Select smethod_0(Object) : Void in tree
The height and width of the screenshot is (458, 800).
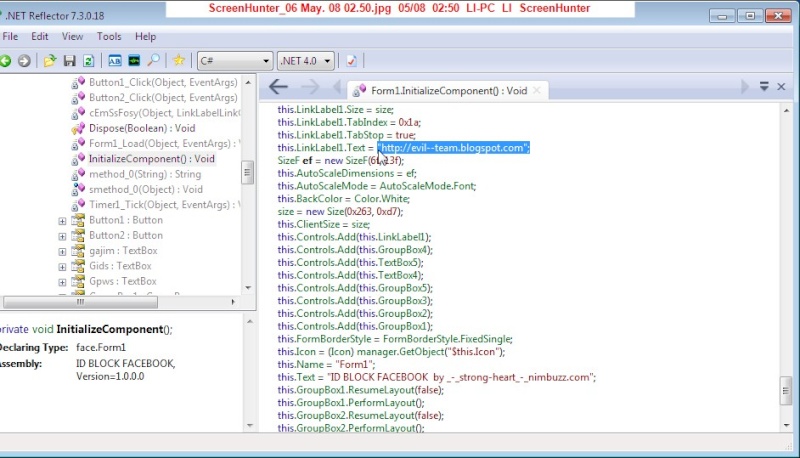[x=145, y=189]
